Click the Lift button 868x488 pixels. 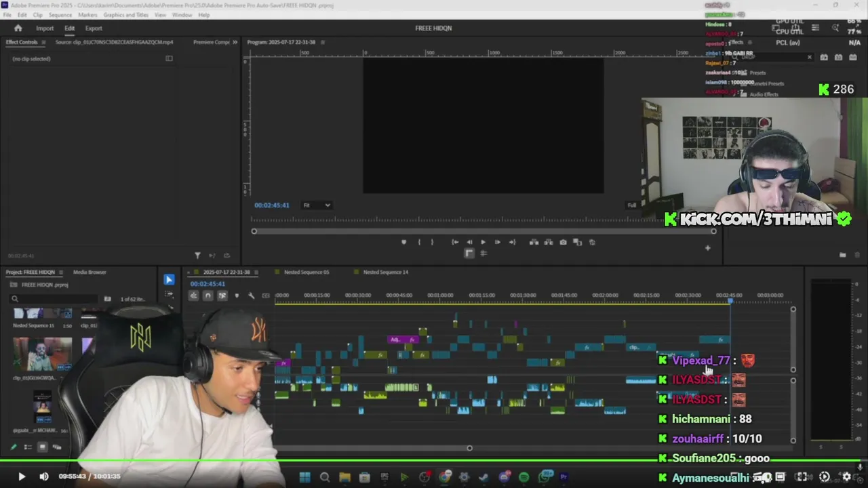(x=534, y=242)
